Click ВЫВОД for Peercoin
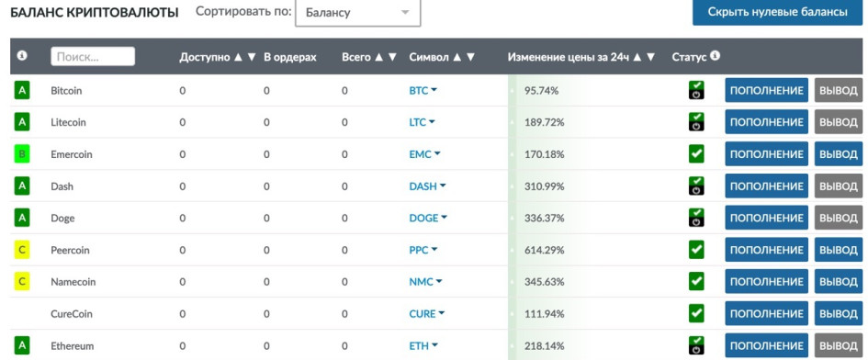The width and height of the screenshot is (868, 360). pyautogui.click(x=838, y=250)
